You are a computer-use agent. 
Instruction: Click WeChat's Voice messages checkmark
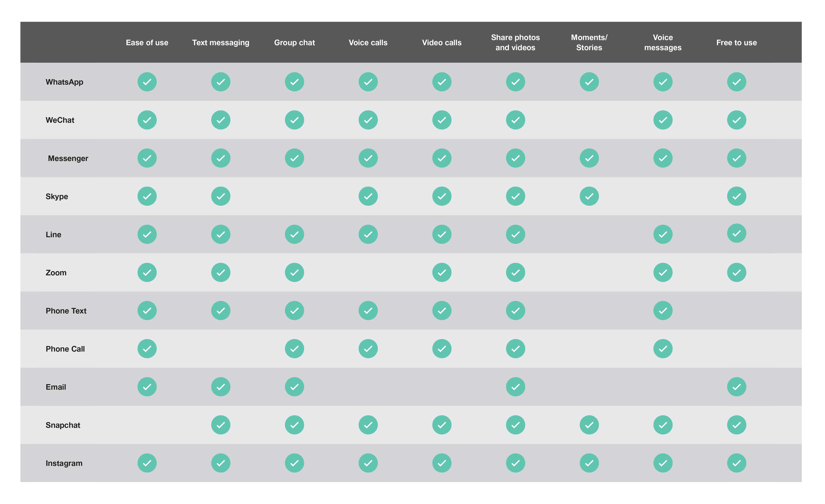coord(663,120)
